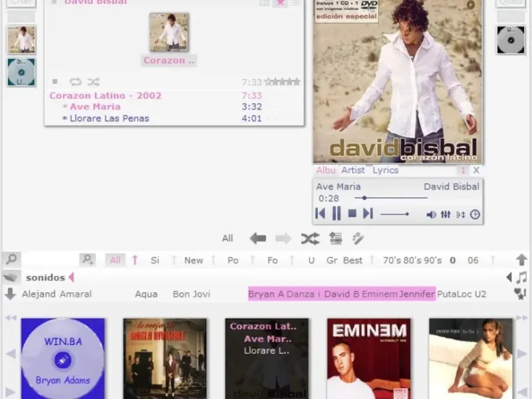Image resolution: width=532 pixels, height=399 pixels.
Task: Open the sonidos folder icon
Action: click(11, 277)
